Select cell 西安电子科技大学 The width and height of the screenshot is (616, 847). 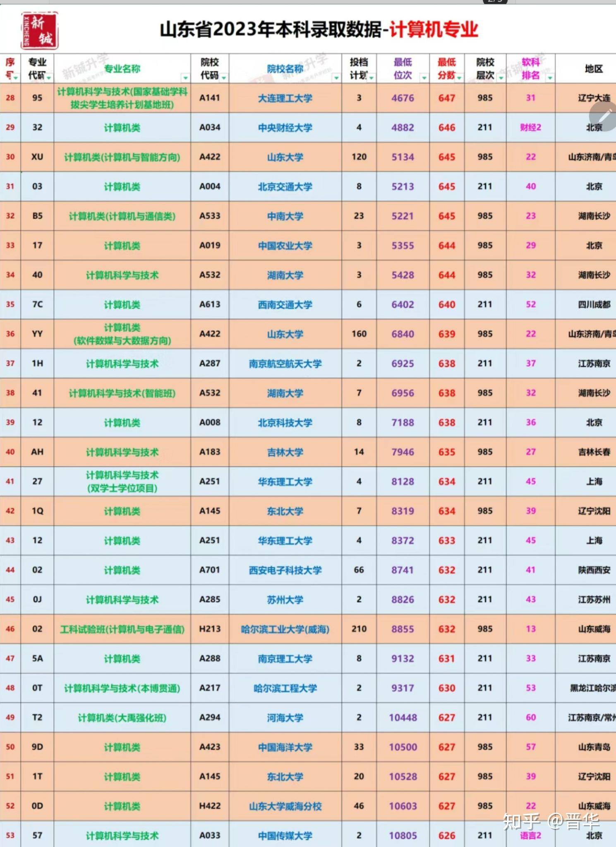[x=285, y=570]
